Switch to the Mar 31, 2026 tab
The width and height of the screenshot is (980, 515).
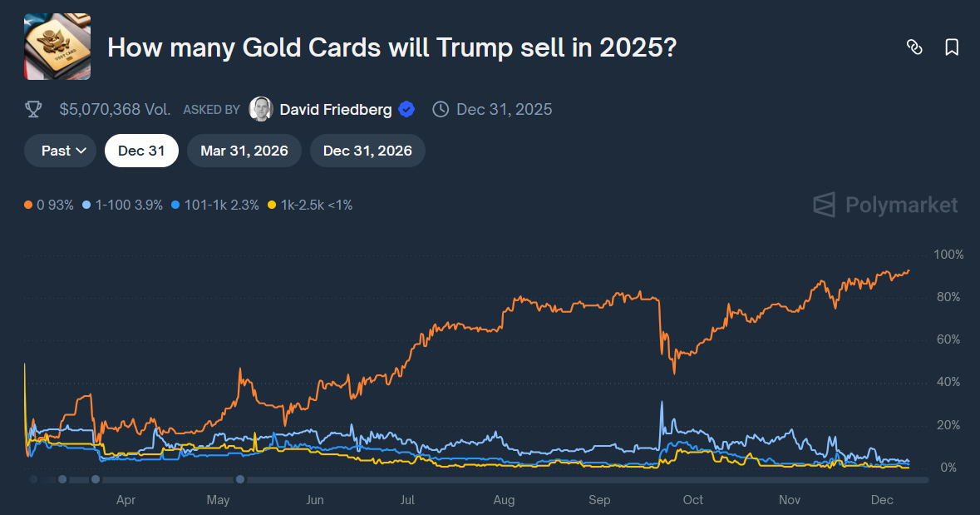(244, 151)
